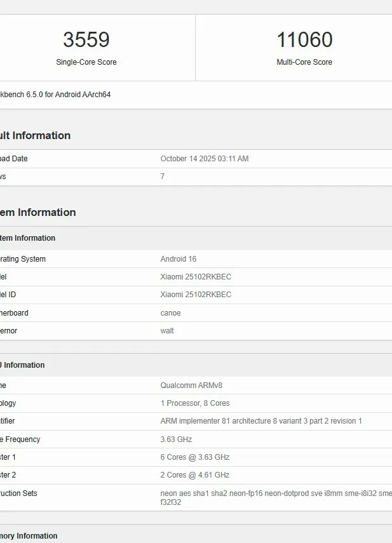Viewport: 392px width, 543px height.
Task: Click the October 14 2025 upload date
Action: coord(205,159)
